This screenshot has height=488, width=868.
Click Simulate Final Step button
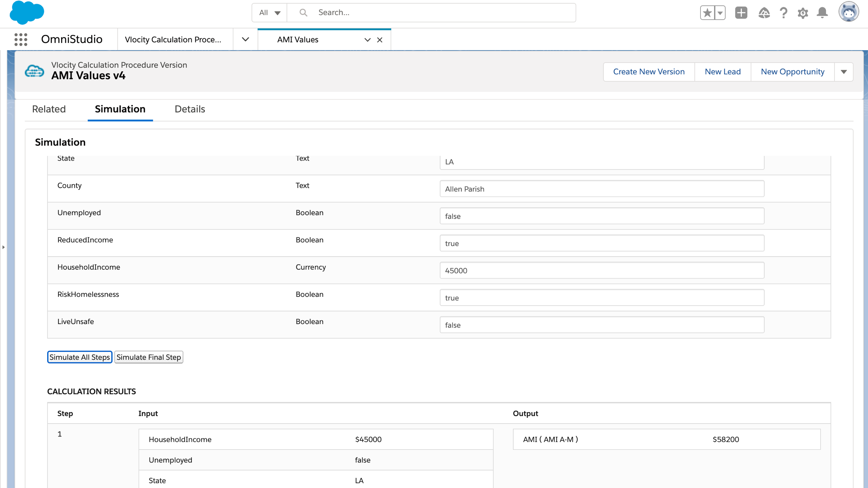pos(149,357)
